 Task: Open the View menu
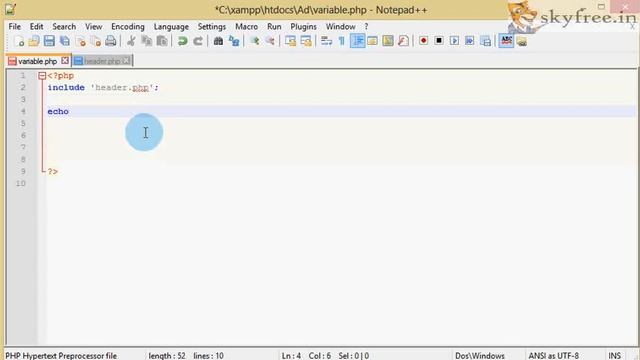click(93, 27)
